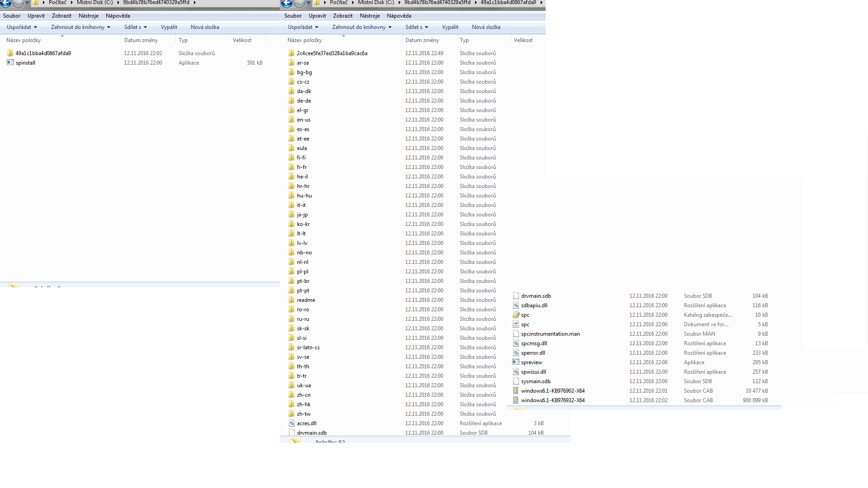Click windows6.1-KB976932-X64 CAB file icon
The width and height of the screenshot is (868, 488).
(516, 400)
